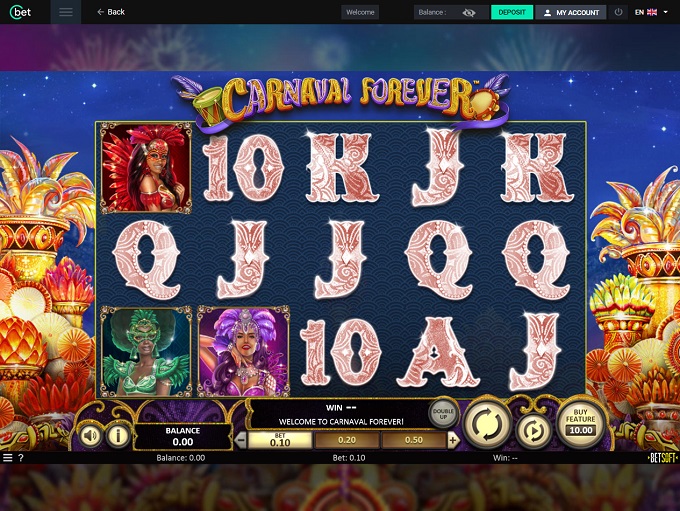
Task: Open Buy Feature for 10.00
Action: click(x=580, y=423)
